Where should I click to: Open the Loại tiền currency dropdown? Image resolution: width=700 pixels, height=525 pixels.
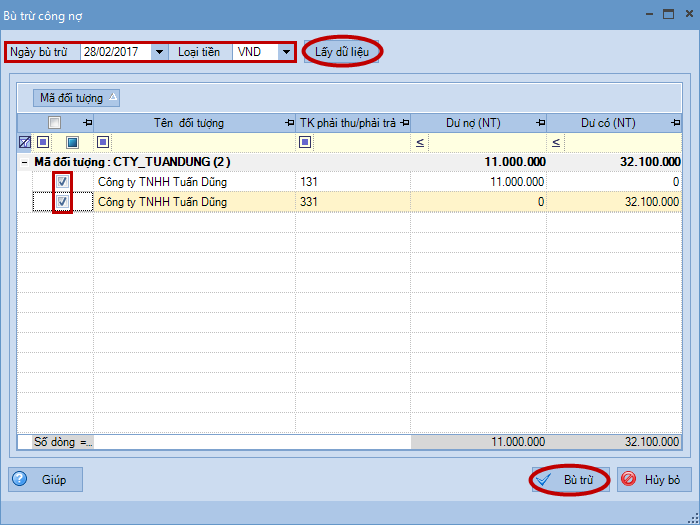(286, 52)
